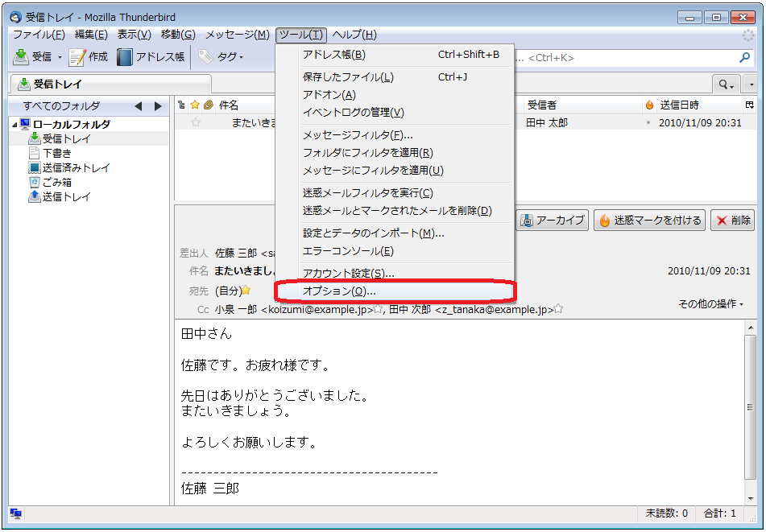The width and height of the screenshot is (766, 532).
Task: Click the search magnifier icon in search box
Action: (744, 58)
